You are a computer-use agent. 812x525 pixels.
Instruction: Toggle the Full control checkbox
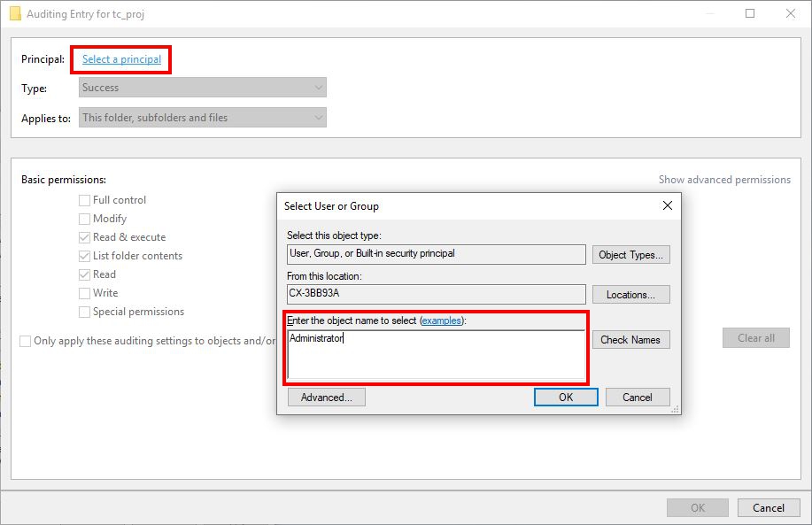84,200
